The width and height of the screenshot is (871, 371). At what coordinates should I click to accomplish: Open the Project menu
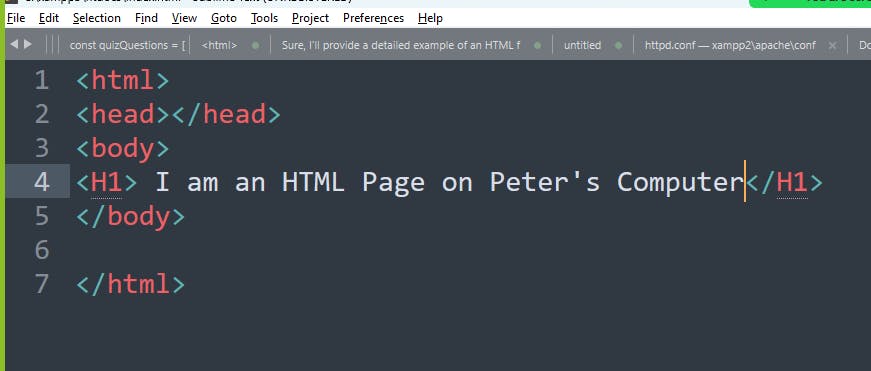click(311, 18)
